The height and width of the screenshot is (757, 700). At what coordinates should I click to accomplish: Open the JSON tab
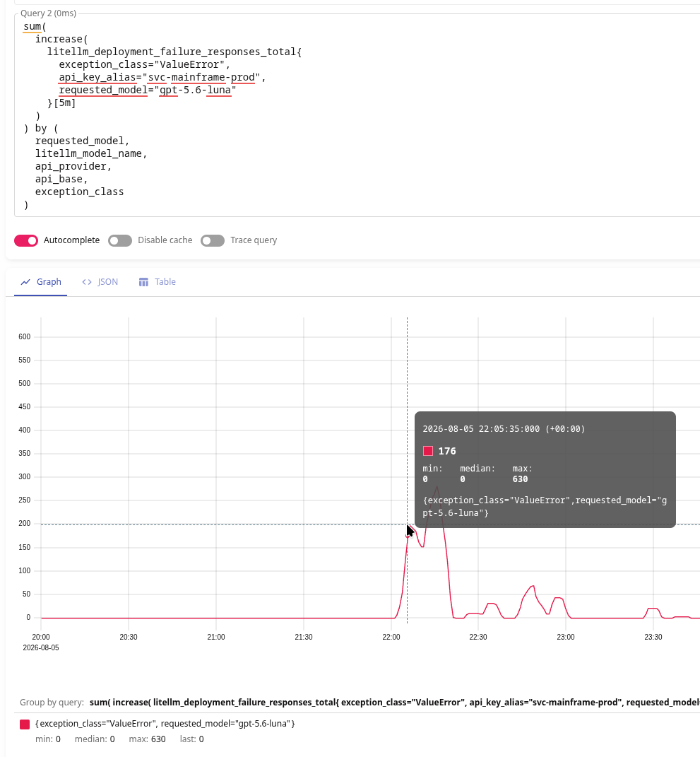tap(100, 282)
